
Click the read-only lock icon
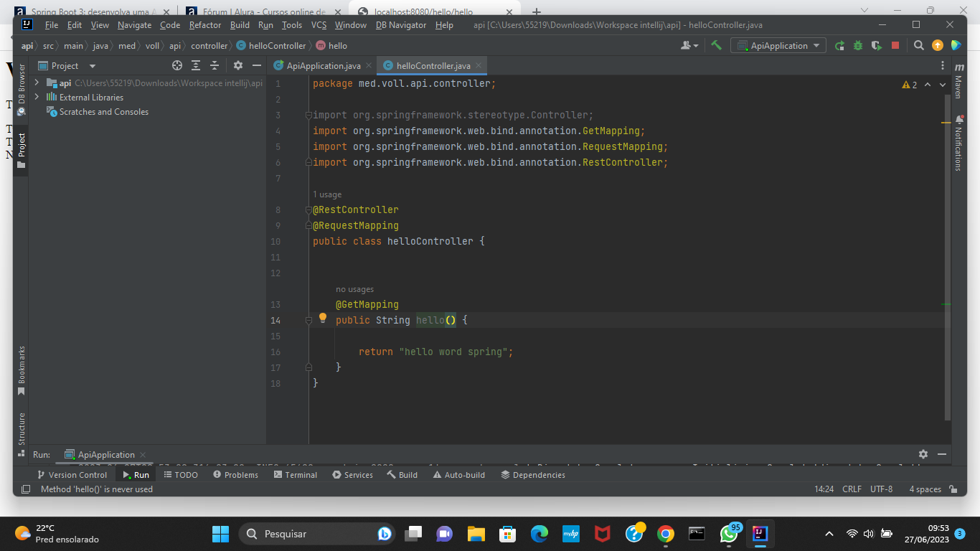(x=953, y=489)
